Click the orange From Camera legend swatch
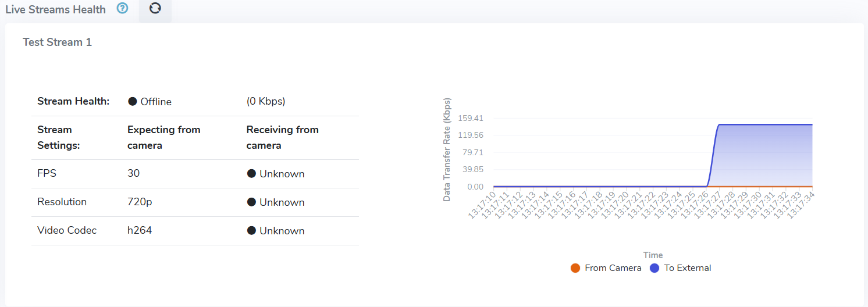The width and height of the screenshot is (868, 307). click(575, 268)
